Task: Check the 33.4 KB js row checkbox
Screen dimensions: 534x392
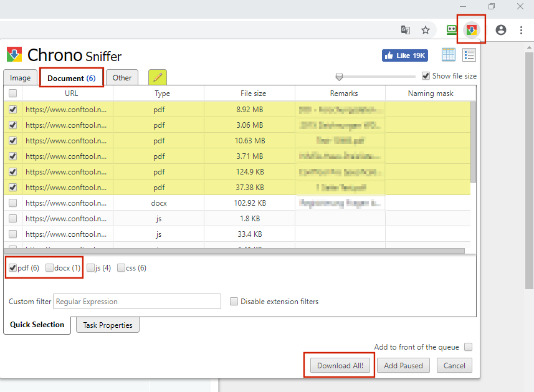Action: click(13, 234)
